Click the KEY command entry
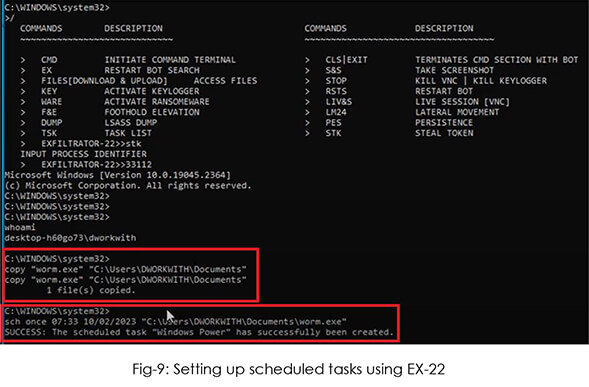The width and height of the screenshot is (589, 387). (49, 91)
